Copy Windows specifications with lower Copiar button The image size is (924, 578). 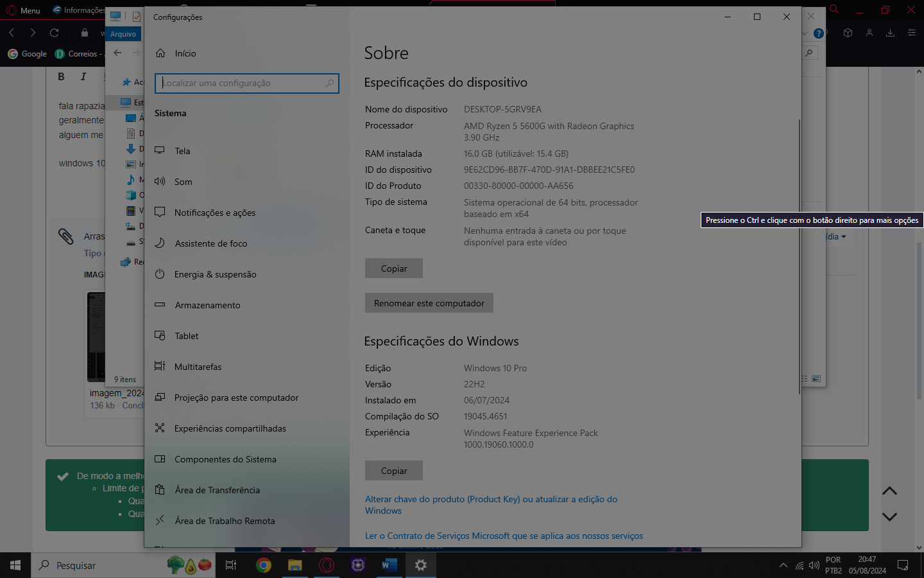pos(394,471)
